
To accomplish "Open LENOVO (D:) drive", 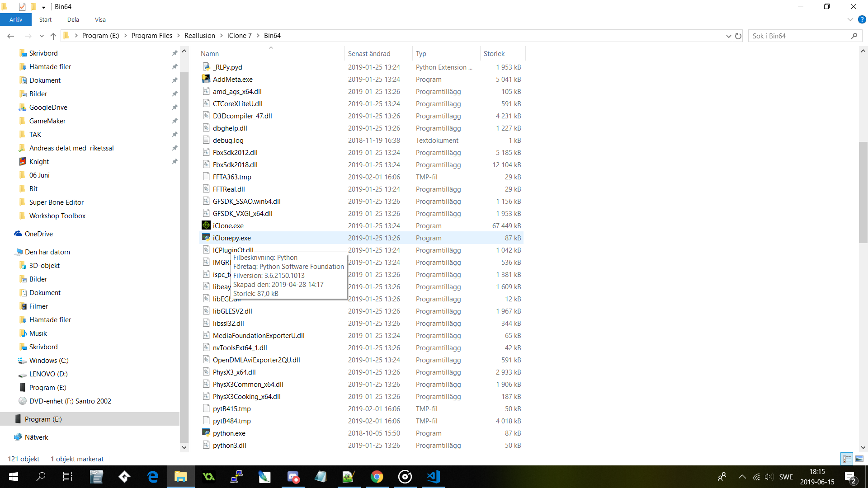I will [x=48, y=374].
